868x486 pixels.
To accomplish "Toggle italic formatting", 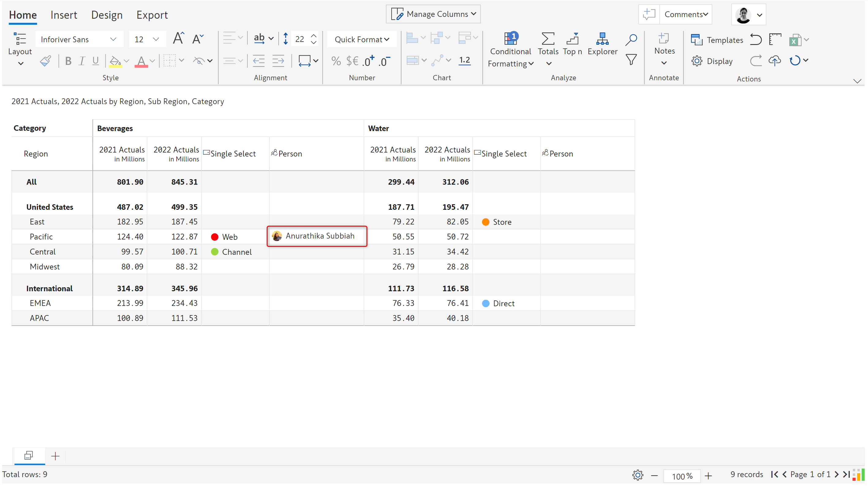I will [x=82, y=61].
